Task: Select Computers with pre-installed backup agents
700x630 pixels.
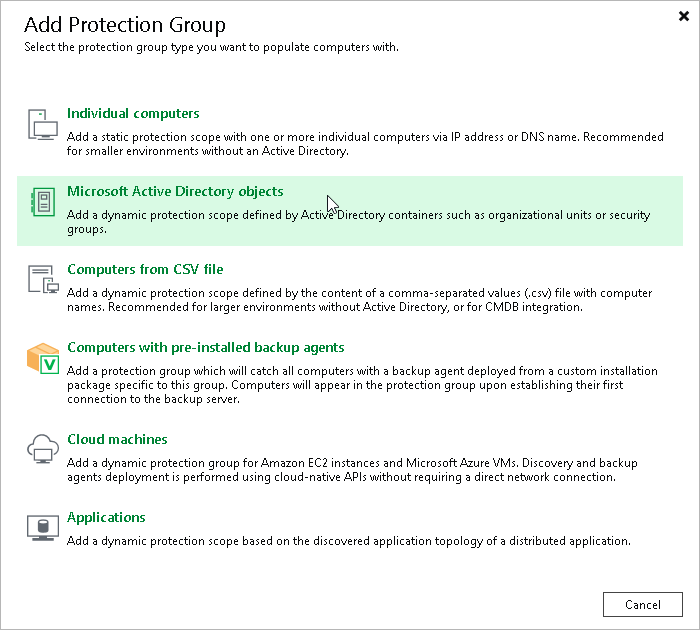Action: click(x=205, y=348)
